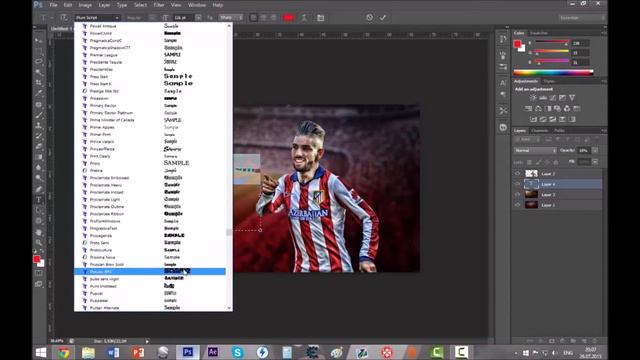Add Levels adjustment
Image resolution: width=640 pixels, height=360 pixels.
point(543,98)
